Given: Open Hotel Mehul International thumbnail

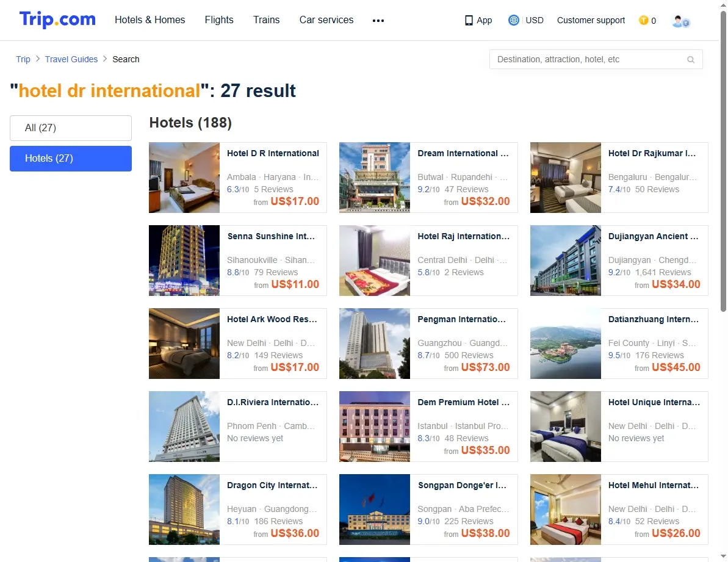Looking at the screenshot, I should (x=566, y=510).
